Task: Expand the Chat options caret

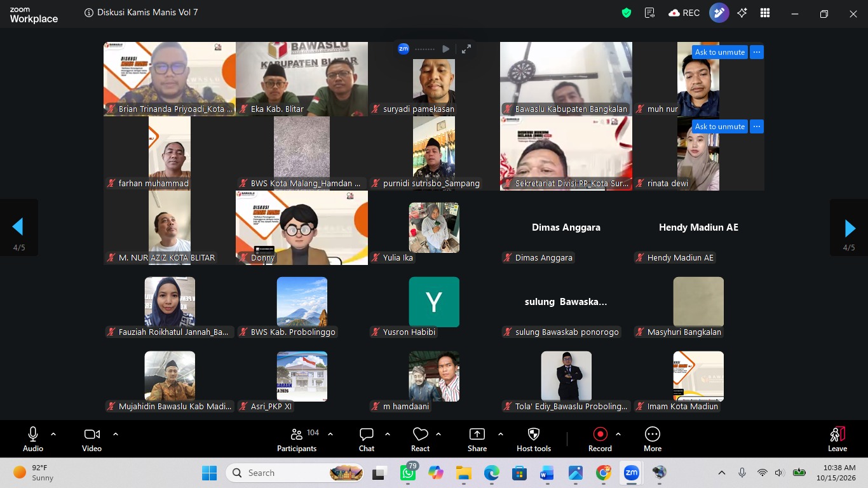Action: [x=388, y=434]
